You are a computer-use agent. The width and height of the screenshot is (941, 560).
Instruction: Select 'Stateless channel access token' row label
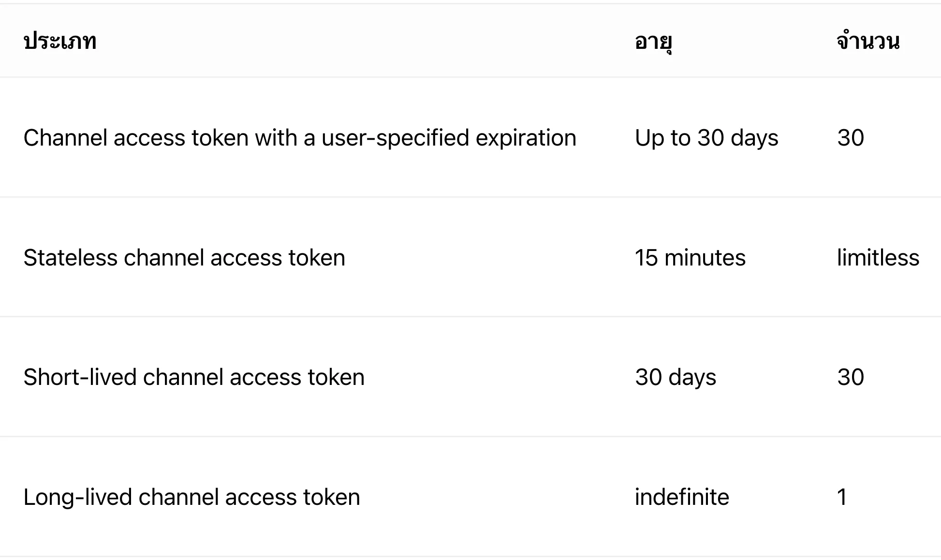(x=184, y=258)
